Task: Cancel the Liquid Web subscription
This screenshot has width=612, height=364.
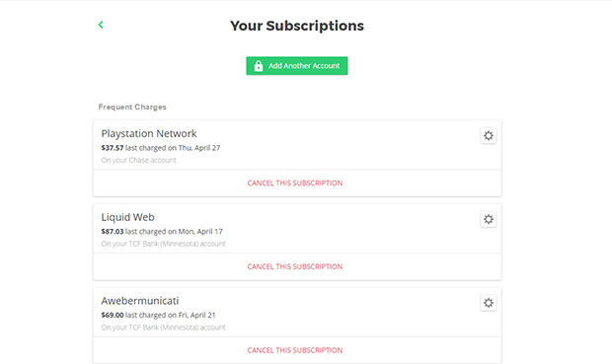Action: pyautogui.click(x=295, y=266)
